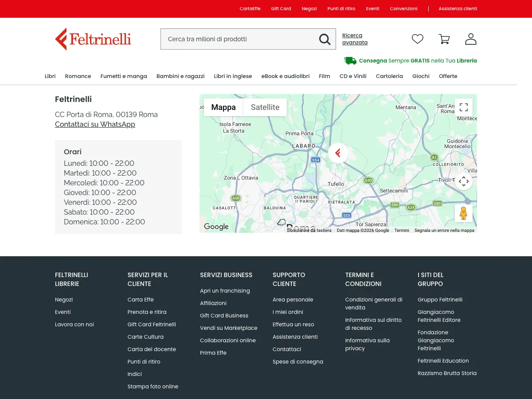Open Convenzioni in top bar
Image resolution: width=532 pixels, height=399 pixels.
pos(404,9)
